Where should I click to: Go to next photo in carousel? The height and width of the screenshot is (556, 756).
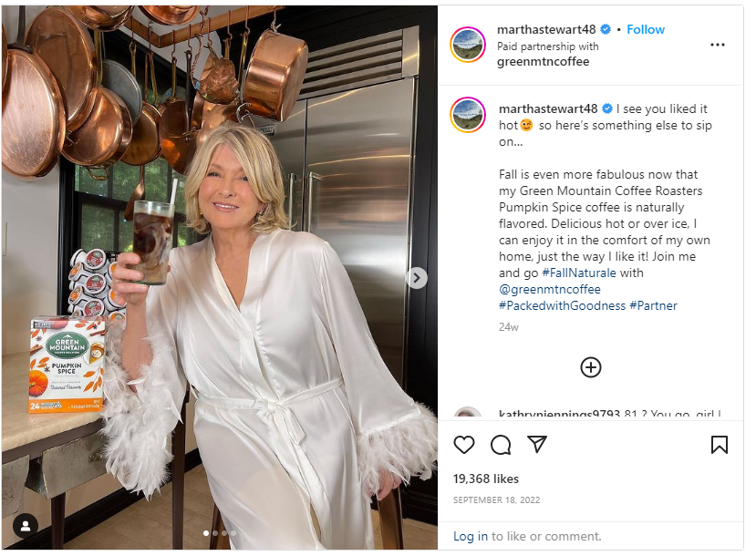pyautogui.click(x=417, y=278)
